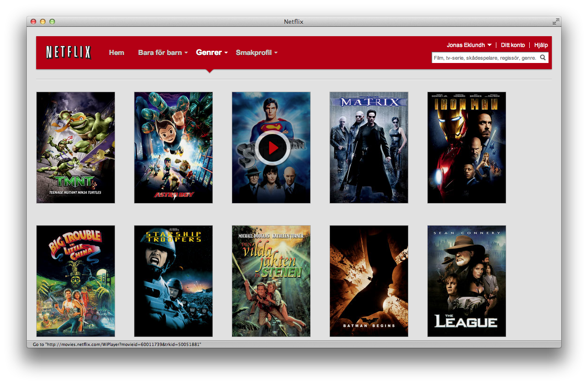The height and width of the screenshot is (385, 588).
Task: Go to Ditt konto link
Action: [513, 45]
